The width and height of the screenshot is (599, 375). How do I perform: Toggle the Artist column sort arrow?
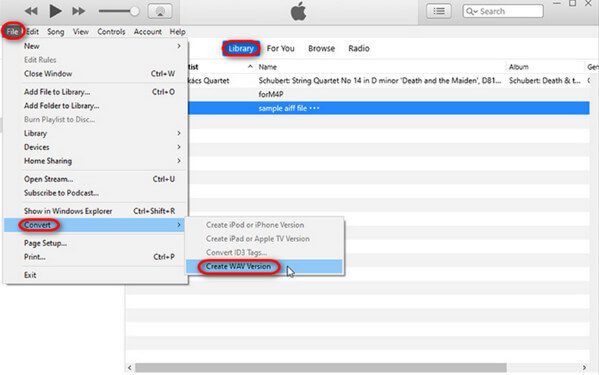pyautogui.click(x=250, y=66)
